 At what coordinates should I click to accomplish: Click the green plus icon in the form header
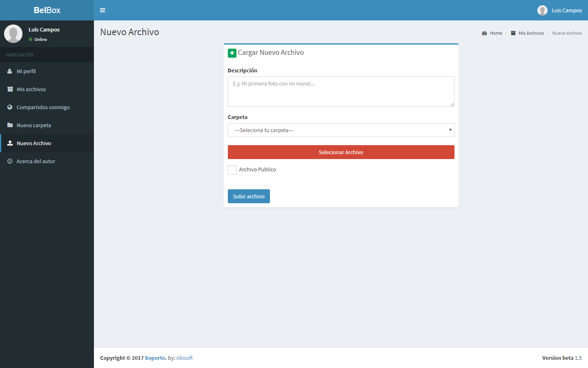pyautogui.click(x=232, y=53)
